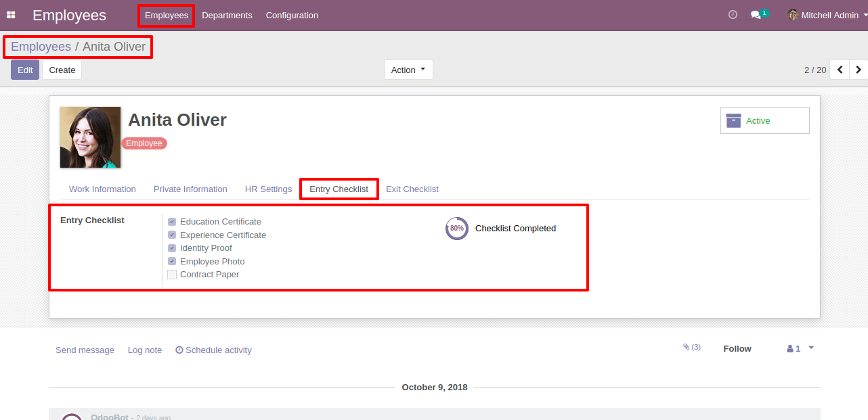Toggle Identity Proof checkbox

172,248
